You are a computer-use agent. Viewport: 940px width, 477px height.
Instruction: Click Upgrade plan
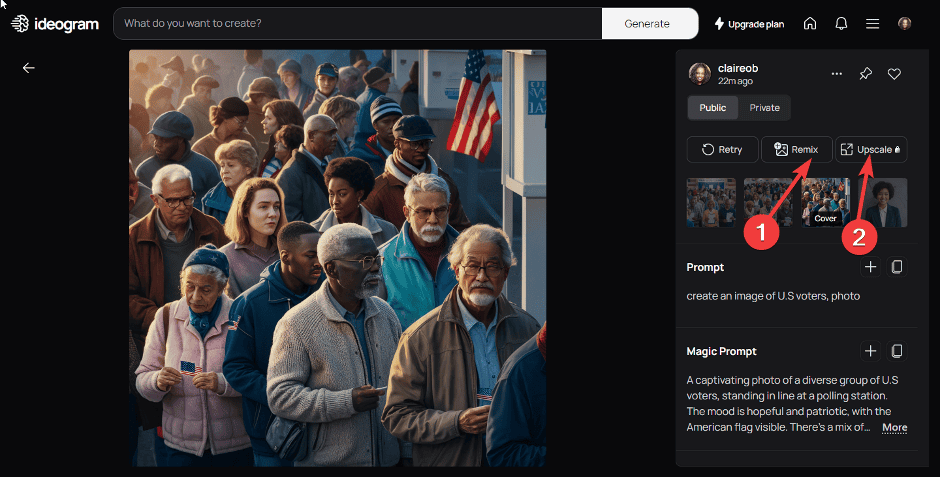click(749, 24)
